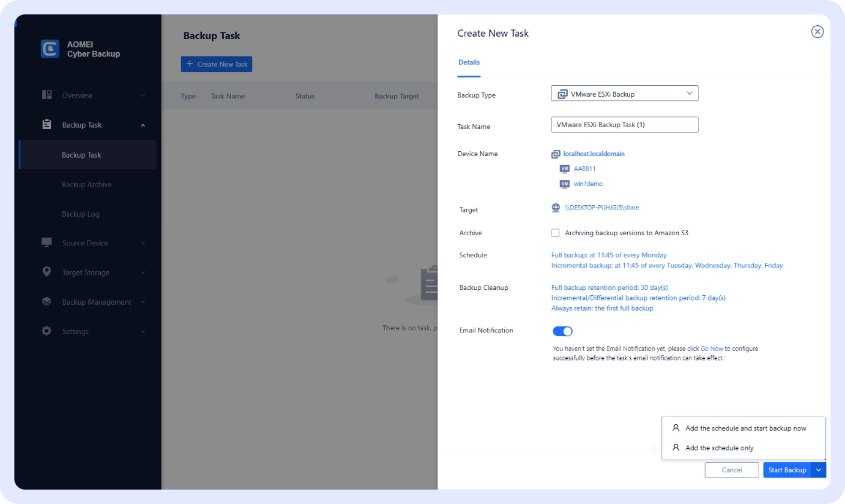Expand the Settings sidebar section
Viewport: 845px width, 504px height.
143,331
